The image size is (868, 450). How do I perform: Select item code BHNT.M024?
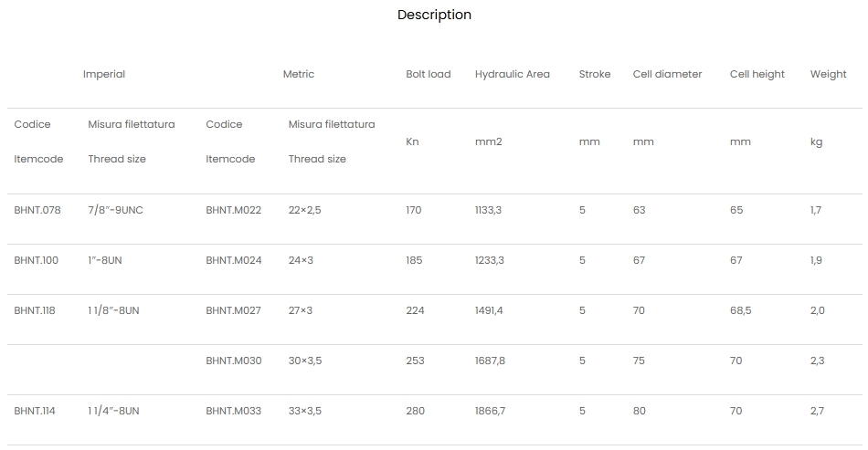tap(233, 260)
